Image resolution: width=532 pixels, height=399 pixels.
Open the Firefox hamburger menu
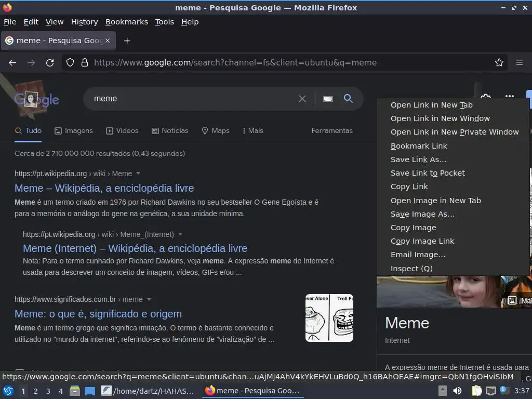tap(519, 62)
